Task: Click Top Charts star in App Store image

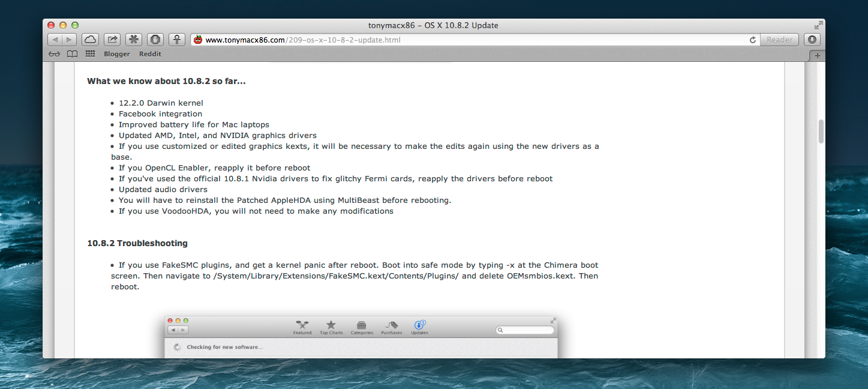Action: (x=331, y=327)
